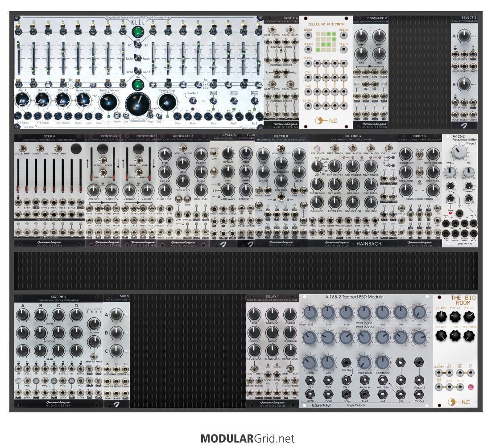The height and width of the screenshot is (448, 496).
Task: Click the Doepfer logo on A-188-2
Action: point(322,405)
